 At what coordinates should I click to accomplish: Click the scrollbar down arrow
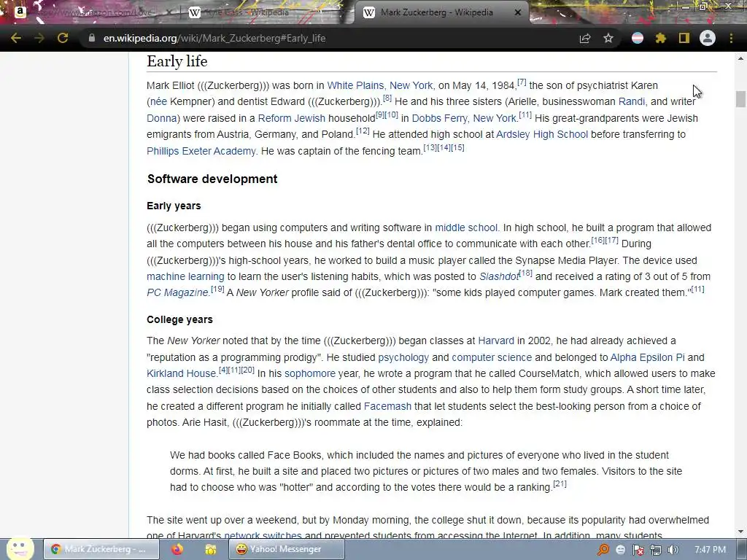point(740,532)
